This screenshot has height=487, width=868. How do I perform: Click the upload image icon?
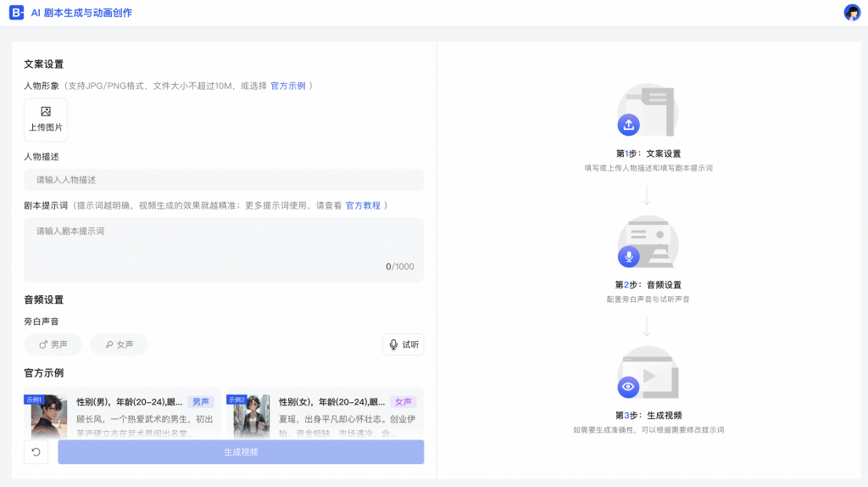coord(46,112)
